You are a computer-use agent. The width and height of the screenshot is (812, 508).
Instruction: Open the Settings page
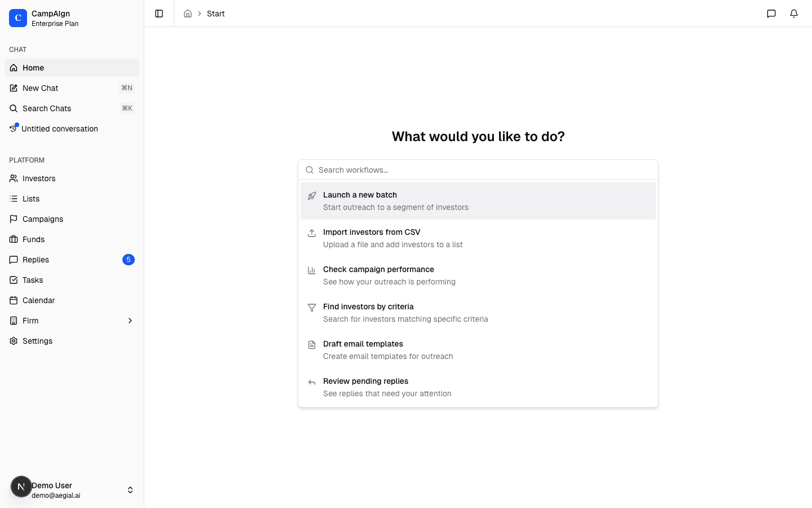coord(37,341)
